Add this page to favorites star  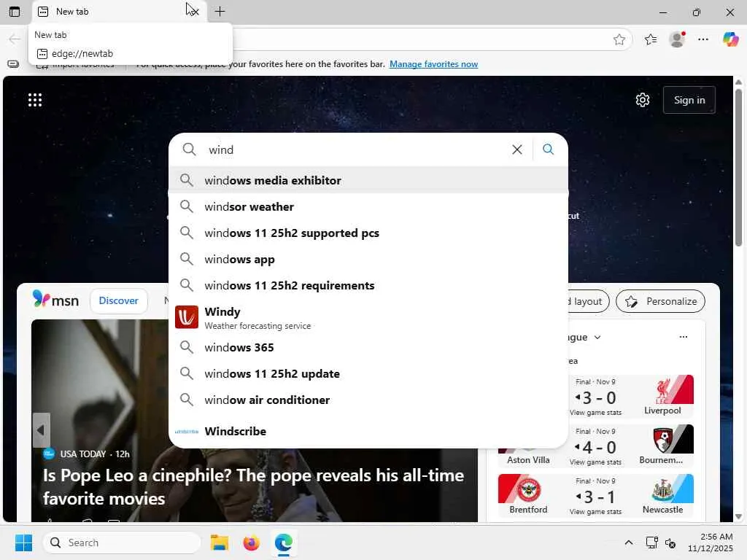pyautogui.click(x=619, y=39)
